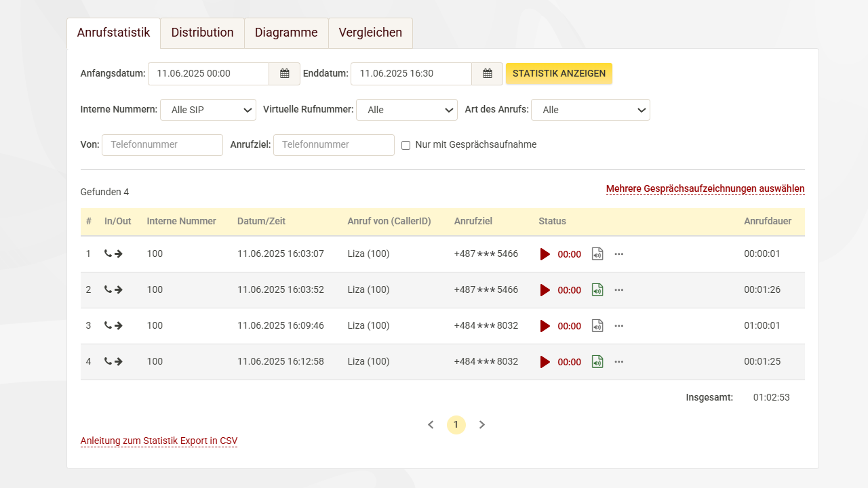Click Mehrere Gesprächsaufzeichnungen auswählen link
The height and width of the screenshot is (488, 868).
pos(705,189)
